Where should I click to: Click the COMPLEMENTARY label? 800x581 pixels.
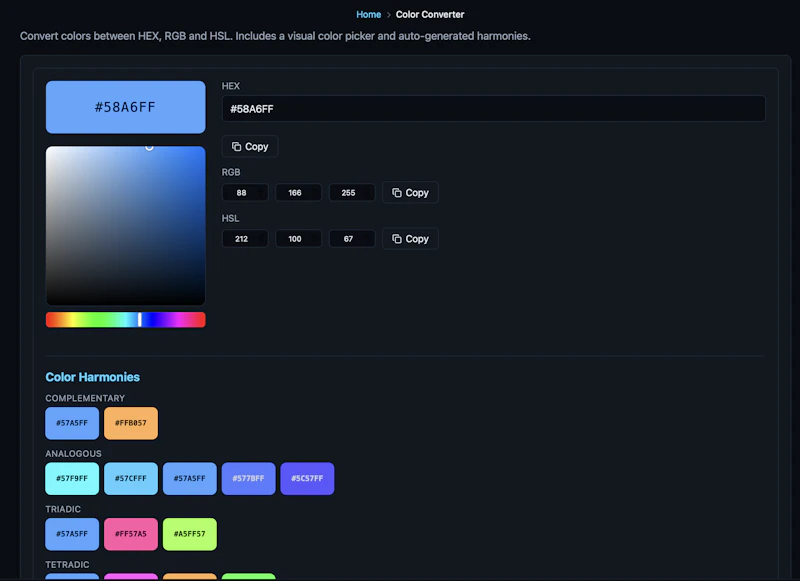pyautogui.click(x=85, y=398)
